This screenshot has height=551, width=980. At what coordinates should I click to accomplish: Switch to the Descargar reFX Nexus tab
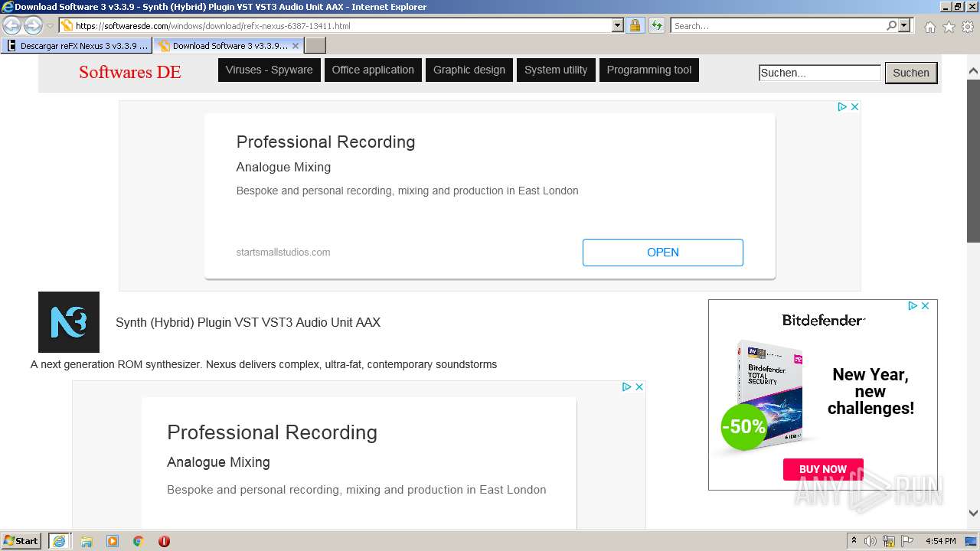point(77,46)
